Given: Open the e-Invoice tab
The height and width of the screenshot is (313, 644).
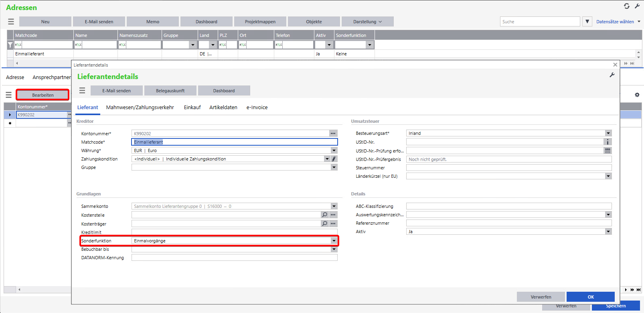Looking at the screenshot, I should click(x=257, y=108).
